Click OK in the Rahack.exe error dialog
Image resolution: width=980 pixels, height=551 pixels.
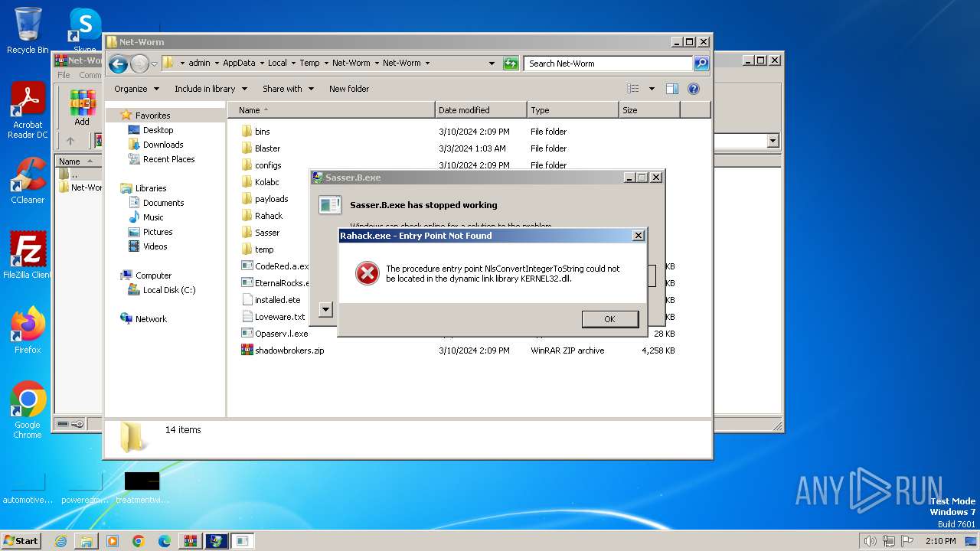[x=609, y=319]
